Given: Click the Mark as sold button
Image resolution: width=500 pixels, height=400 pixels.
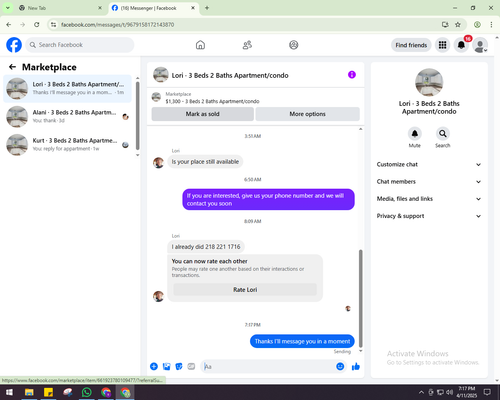Looking at the screenshot, I should coord(202,114).
